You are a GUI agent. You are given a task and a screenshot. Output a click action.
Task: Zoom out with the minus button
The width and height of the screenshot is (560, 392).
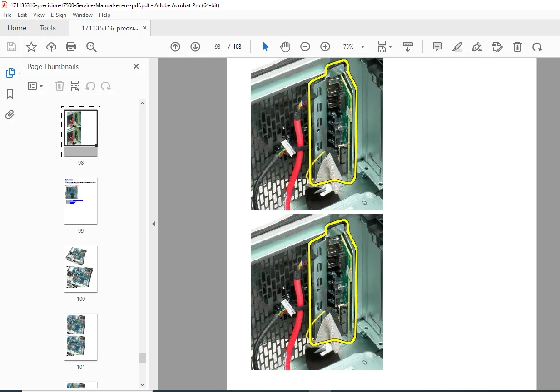pos(305,47)
